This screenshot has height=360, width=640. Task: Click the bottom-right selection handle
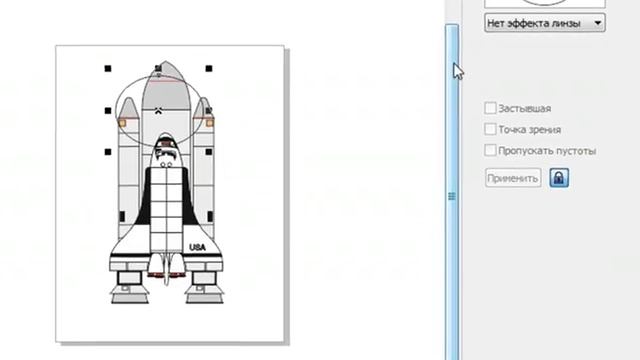[x=209, y=152]
